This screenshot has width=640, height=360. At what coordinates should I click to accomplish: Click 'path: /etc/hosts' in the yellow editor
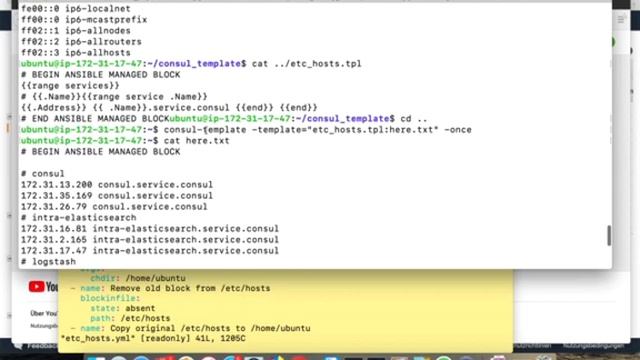pos(130,318)
